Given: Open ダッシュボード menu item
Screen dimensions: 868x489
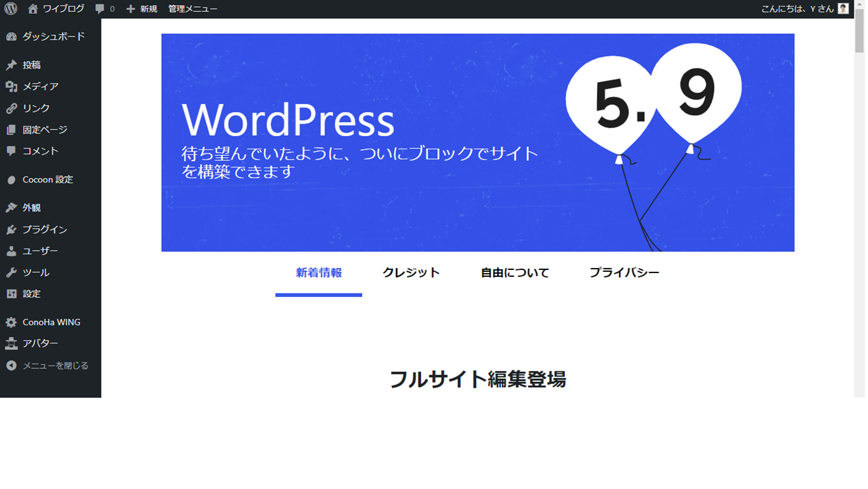Looking at the screenshot, I should (x=53, y=37).
